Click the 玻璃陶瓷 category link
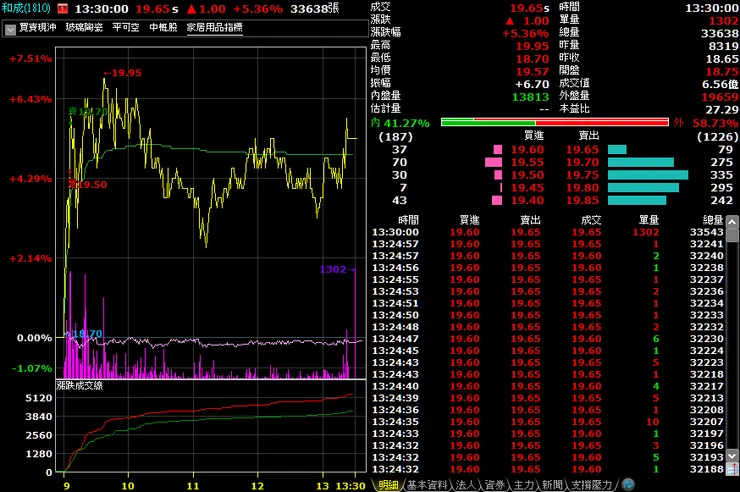This screenshot has height=492, width=740. click(84, 27)
